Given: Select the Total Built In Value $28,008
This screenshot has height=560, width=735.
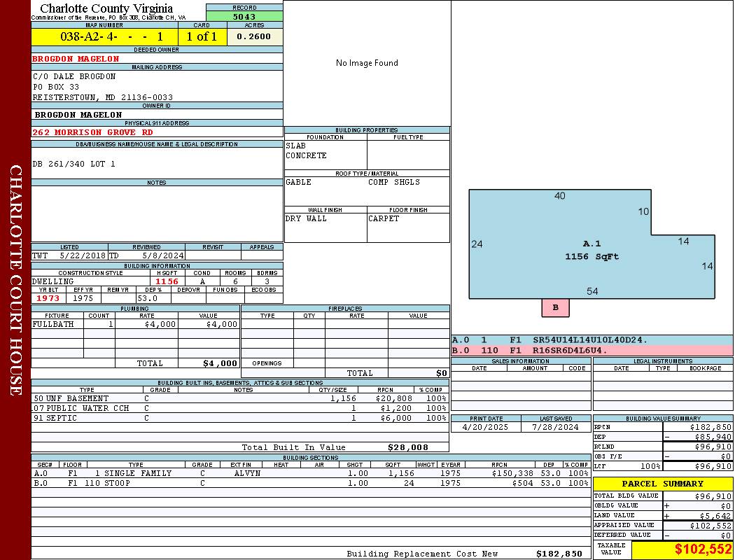Looking at the screenshot, I should point(407,447).
